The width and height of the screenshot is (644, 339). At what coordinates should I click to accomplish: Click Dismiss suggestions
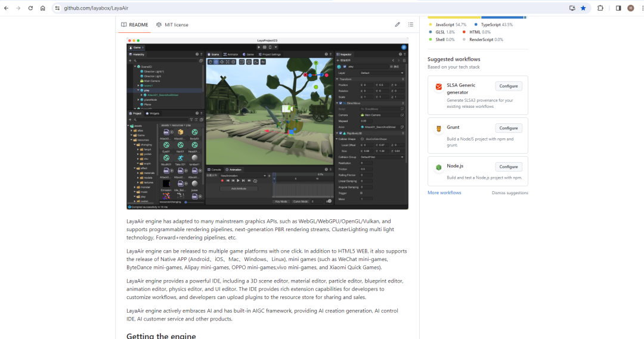(510, 193)
